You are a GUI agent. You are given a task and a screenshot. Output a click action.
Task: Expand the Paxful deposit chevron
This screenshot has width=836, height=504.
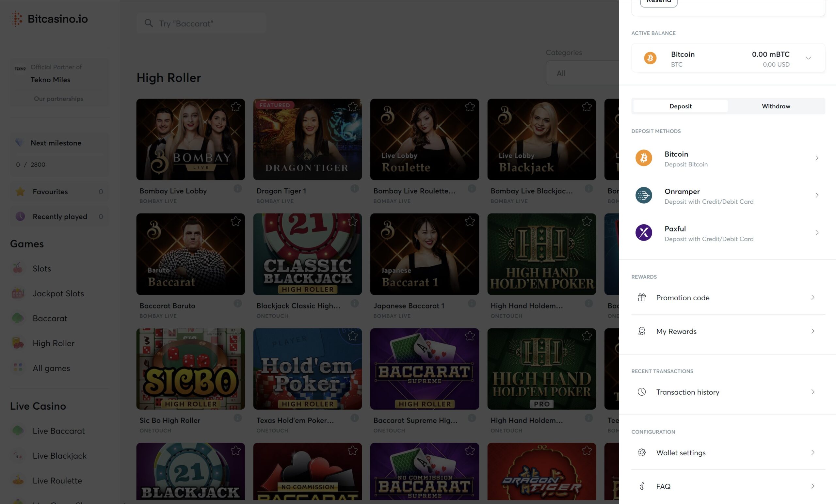pos(817,233)
